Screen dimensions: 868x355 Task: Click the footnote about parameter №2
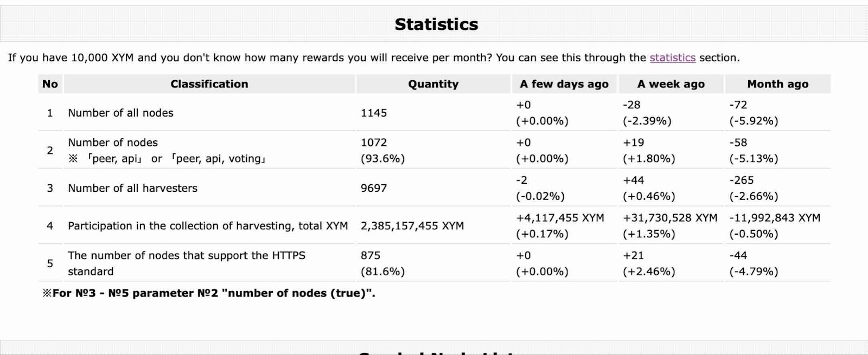[x=209, y=293]
